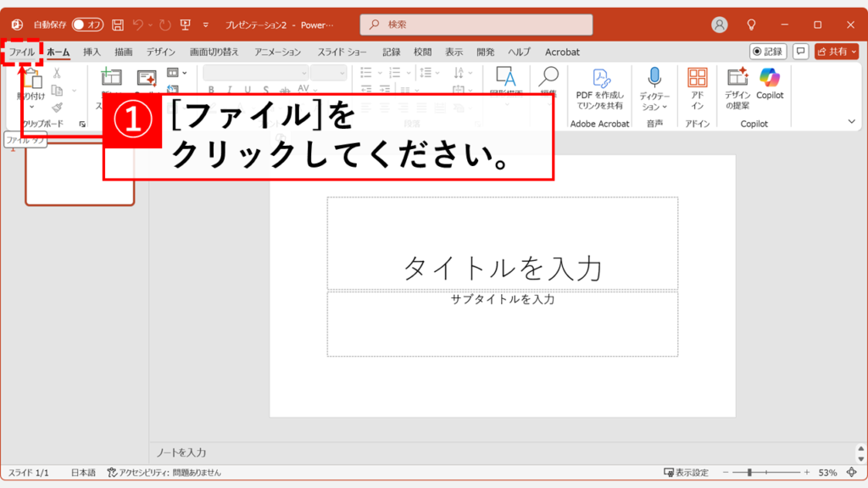Toggle Italic formatting
The image size is (868, 488).
click(229, 90)
